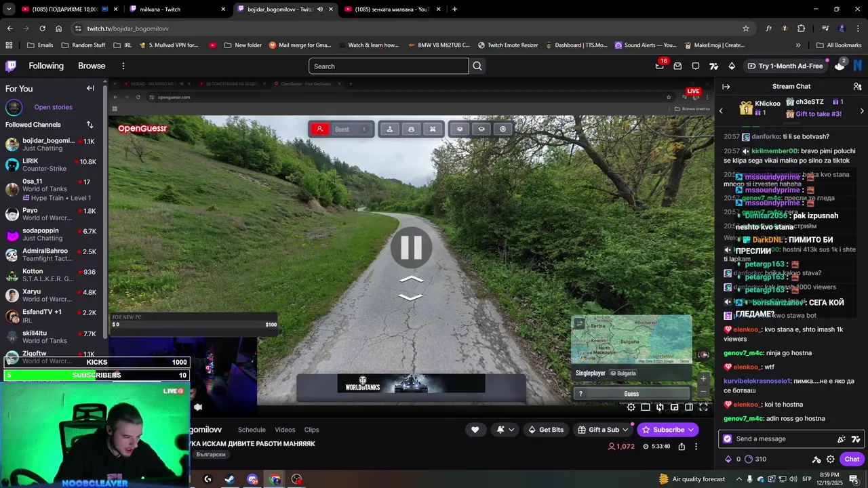868x488 pixels.
Task: Show previous gift leaderboard entry arrow
Action: (x=721, y=110)
